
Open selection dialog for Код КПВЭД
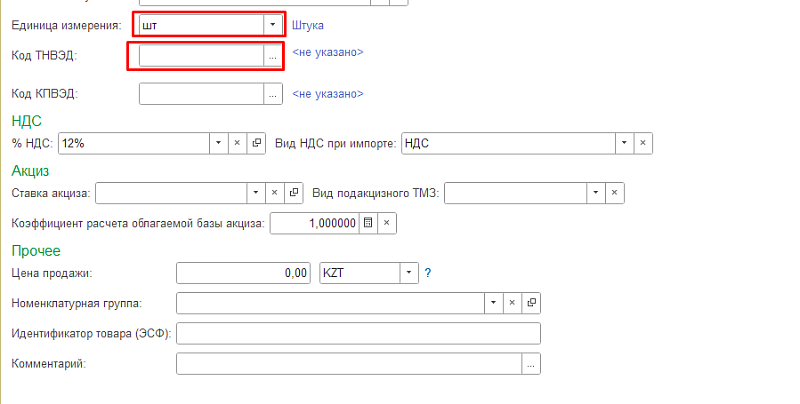coord(272,94)
